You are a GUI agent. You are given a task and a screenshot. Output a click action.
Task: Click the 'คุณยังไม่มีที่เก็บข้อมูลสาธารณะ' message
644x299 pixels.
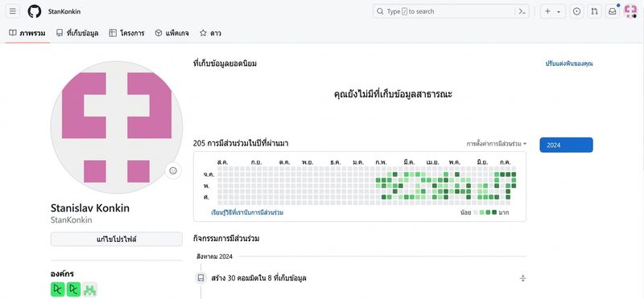point(393,94)
